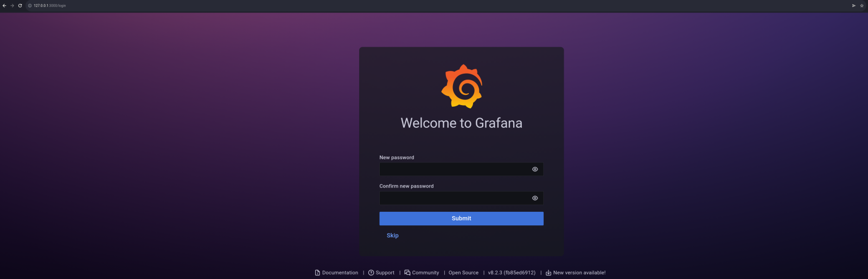Click the Welcome to Grafana heading
The image size is (868, 279).
click(x=462, y=123)
